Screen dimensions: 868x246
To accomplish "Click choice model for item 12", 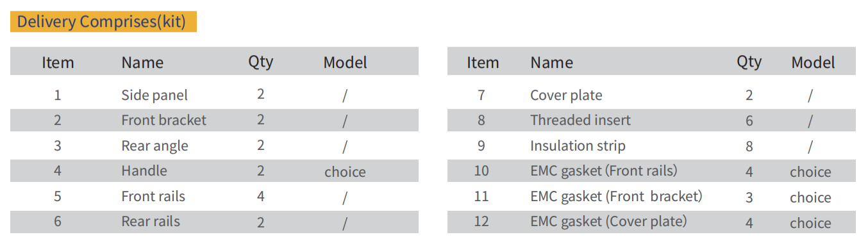I will click(x=810, y=223).
